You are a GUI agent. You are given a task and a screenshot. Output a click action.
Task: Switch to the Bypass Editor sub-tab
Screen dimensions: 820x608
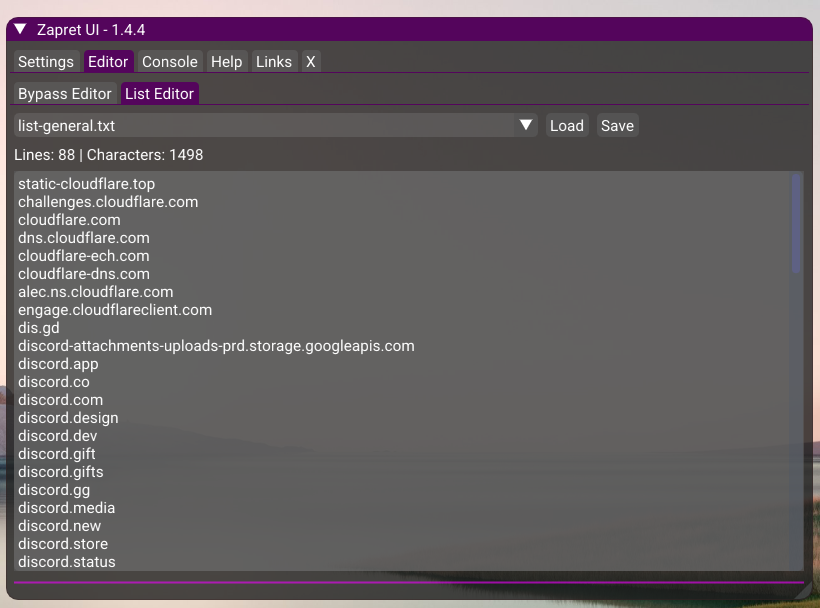[x=65, y=94]
